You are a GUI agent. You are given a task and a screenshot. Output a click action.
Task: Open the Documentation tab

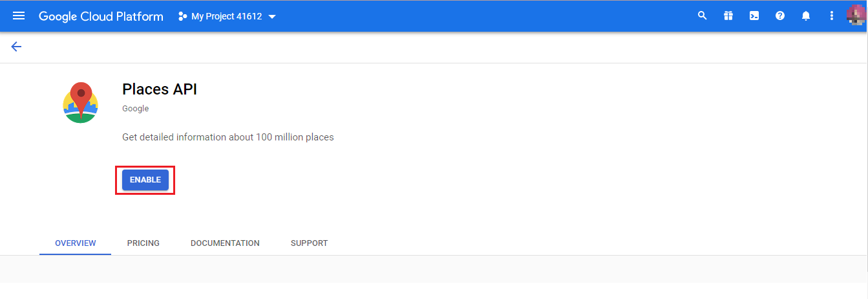(225, 243)
